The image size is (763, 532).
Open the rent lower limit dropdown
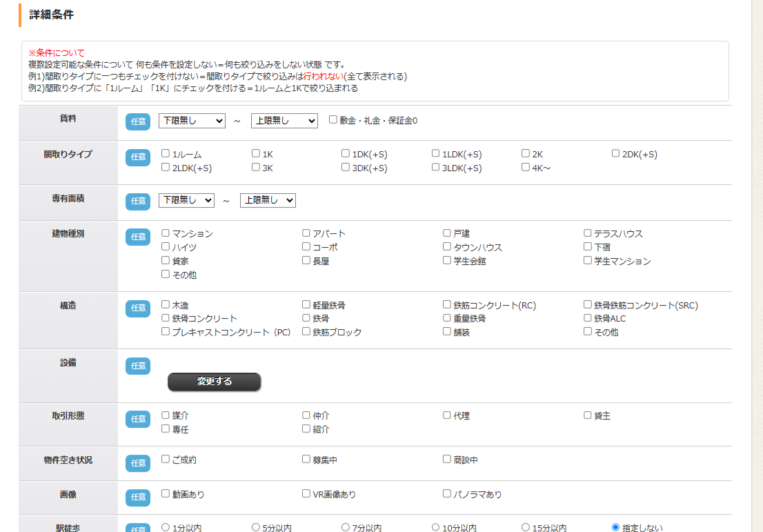point(191,120)
